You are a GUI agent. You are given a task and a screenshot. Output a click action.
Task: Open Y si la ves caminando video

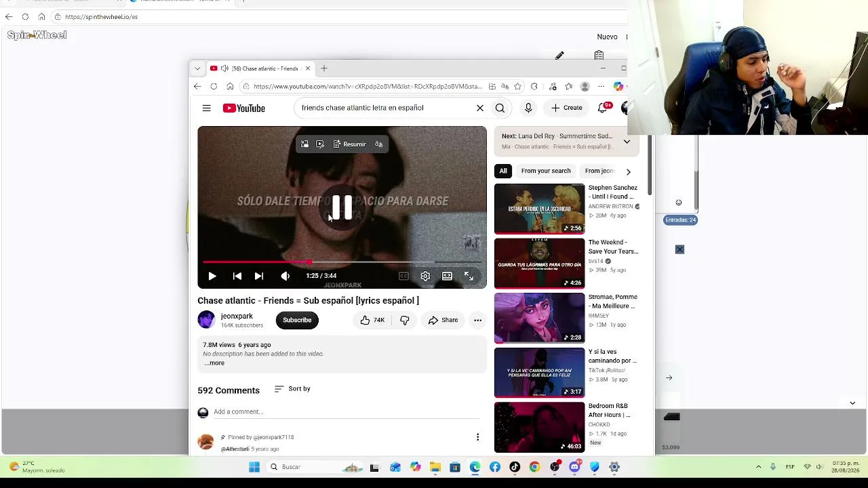coord(539,373)
